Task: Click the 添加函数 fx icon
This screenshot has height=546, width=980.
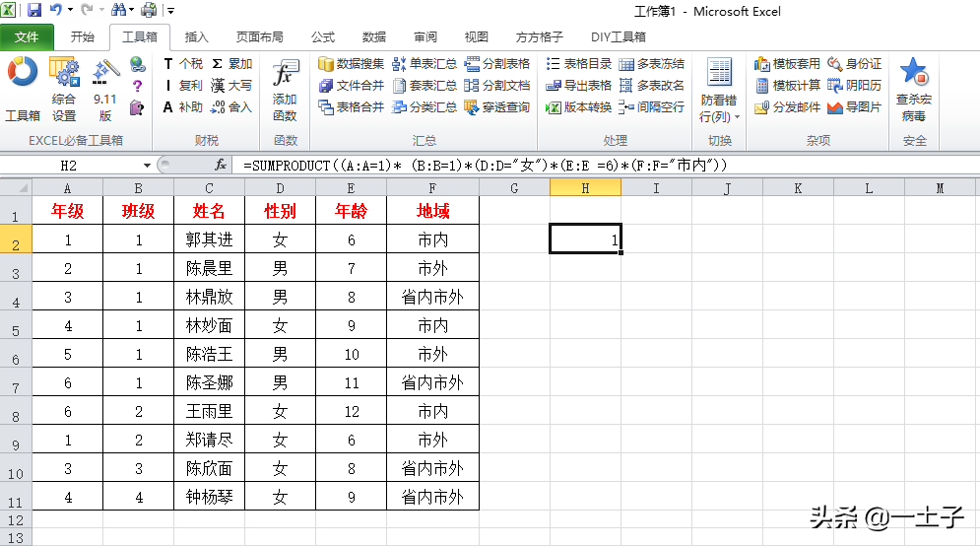Action: click(x=285, y=74)
